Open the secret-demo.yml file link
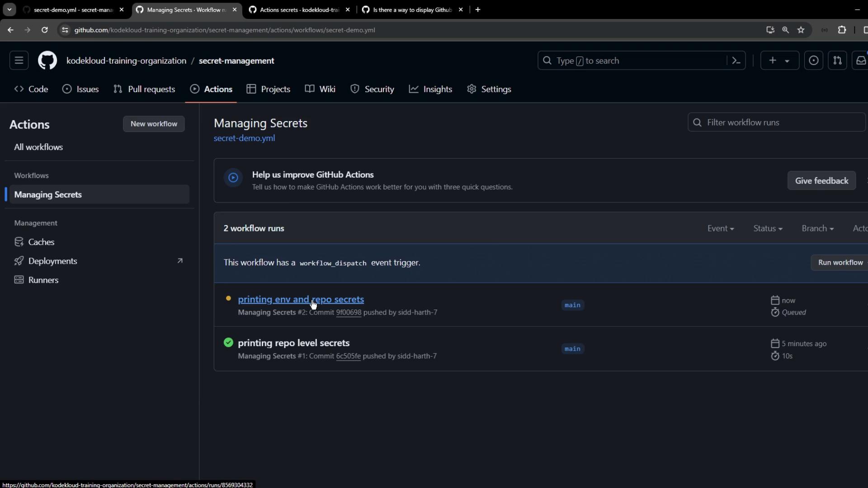 (244, 138)
